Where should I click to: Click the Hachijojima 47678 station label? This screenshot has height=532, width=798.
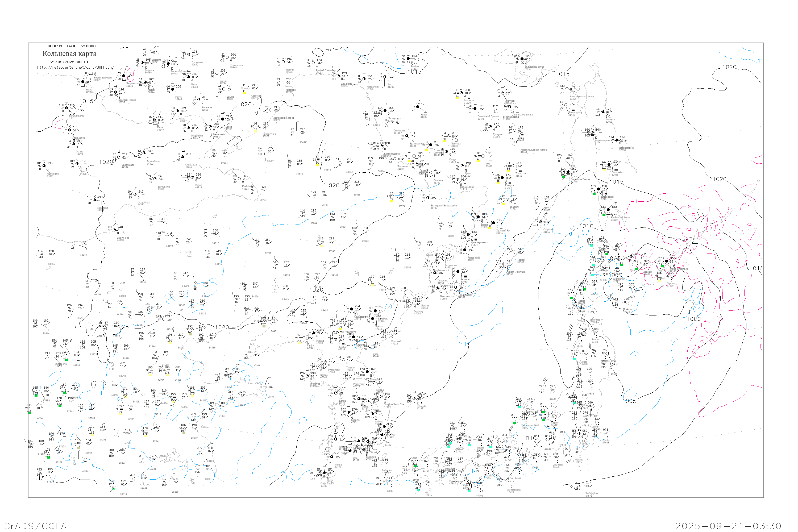coord(591,494)
